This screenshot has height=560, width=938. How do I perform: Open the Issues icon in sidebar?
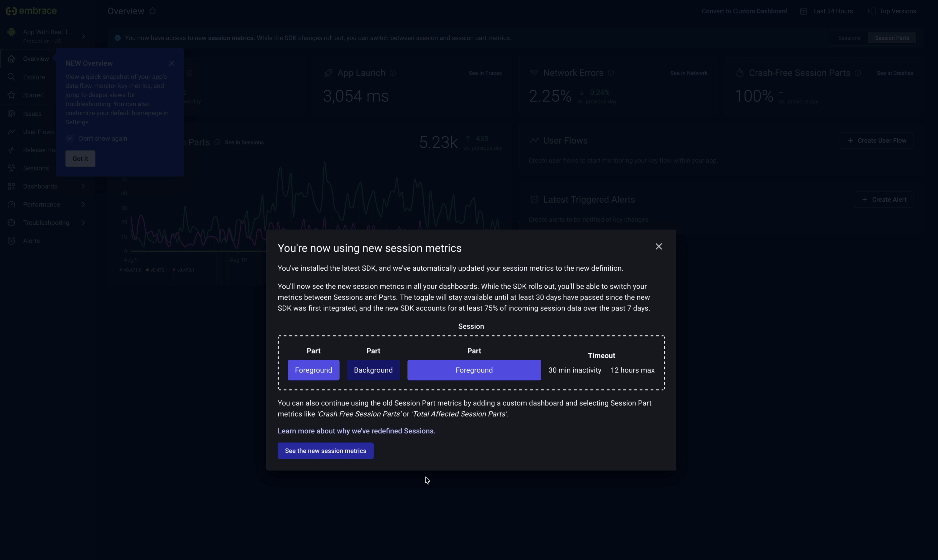(x=11, y=114)
